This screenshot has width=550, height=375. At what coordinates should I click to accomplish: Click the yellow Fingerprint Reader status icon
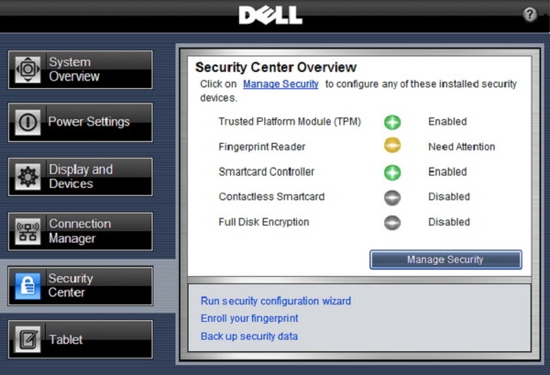click(x=392, y=145)
